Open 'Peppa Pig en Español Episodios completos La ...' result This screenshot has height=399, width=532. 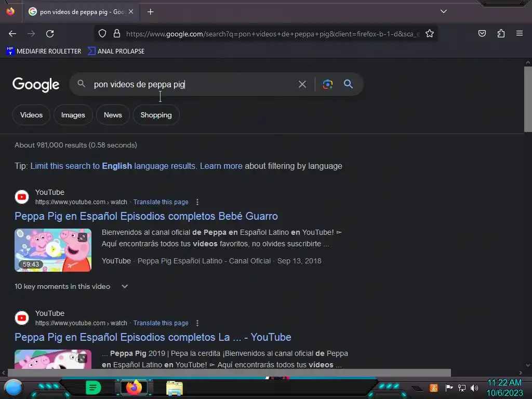coord(153,337)
